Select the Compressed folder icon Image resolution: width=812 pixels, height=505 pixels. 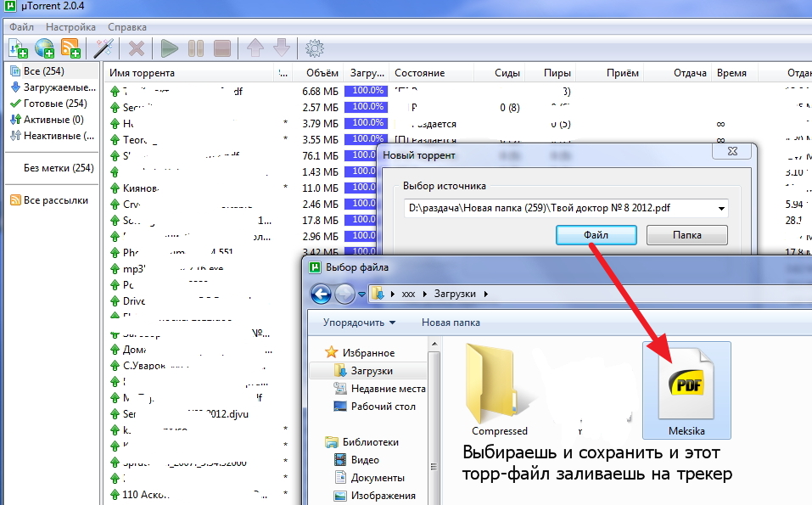coord(499,389)
